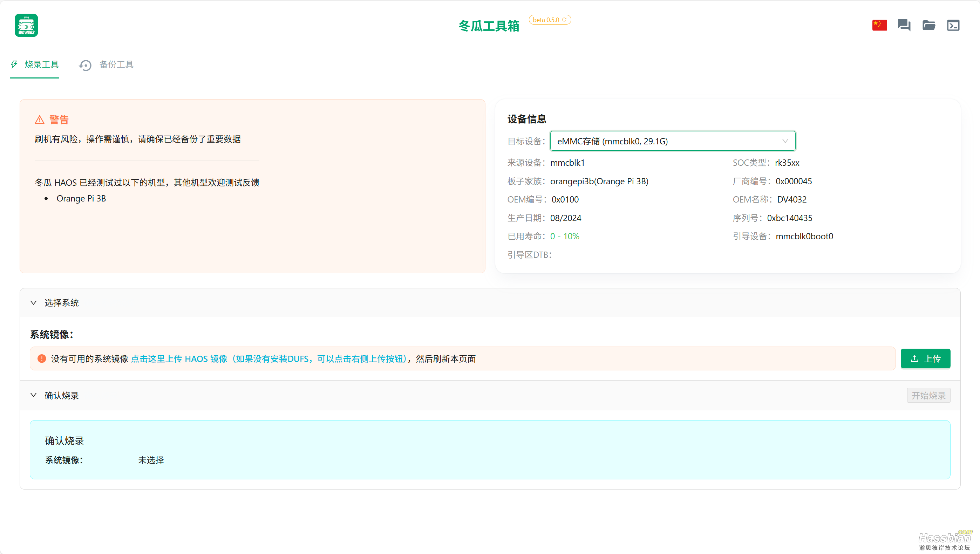The width and height of the screenshot is (980, 554).
Task: Click the 冬瓜工具箱 title
Action: [x=489, y=26]
